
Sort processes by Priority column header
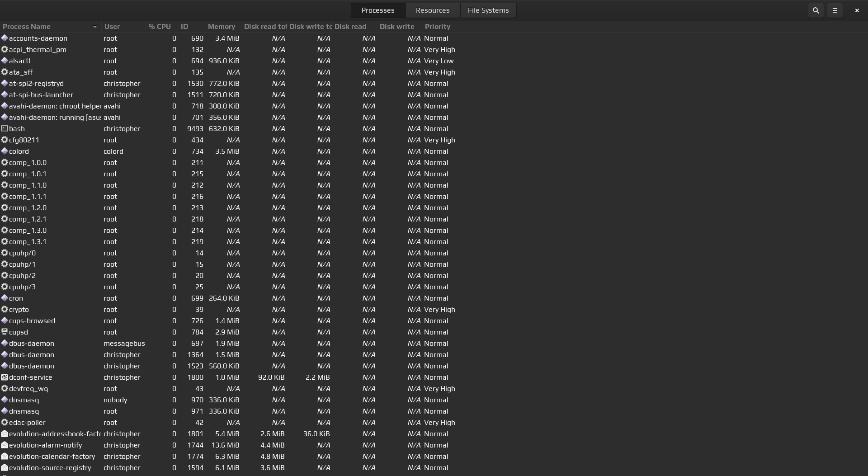tap(437, 27)
